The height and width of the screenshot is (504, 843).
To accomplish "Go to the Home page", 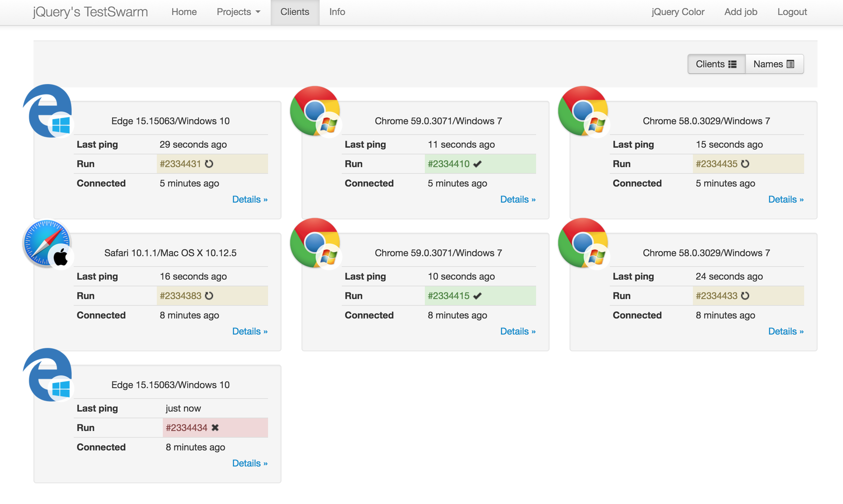I will point(184,12).
